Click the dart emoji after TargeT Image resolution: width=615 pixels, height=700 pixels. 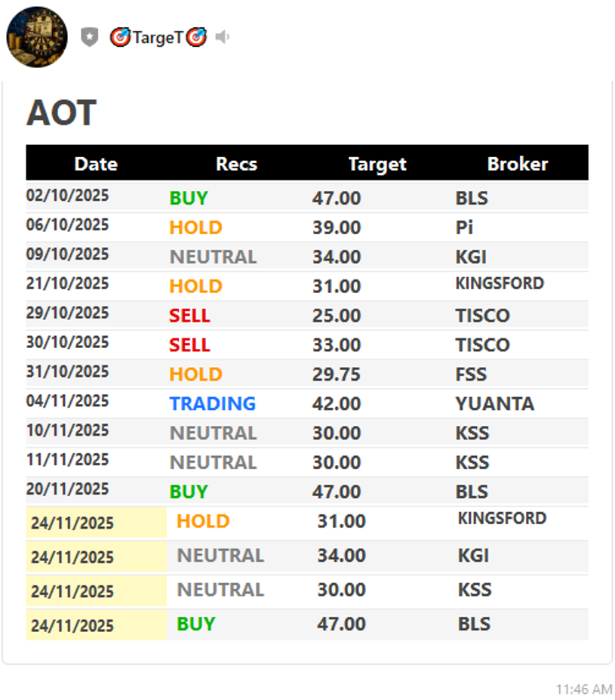click(x=196, y=37)
